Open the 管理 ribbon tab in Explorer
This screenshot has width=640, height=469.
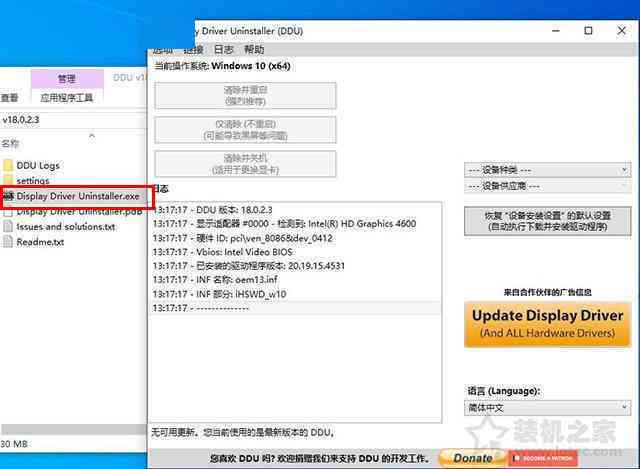(x=67, y=78)
